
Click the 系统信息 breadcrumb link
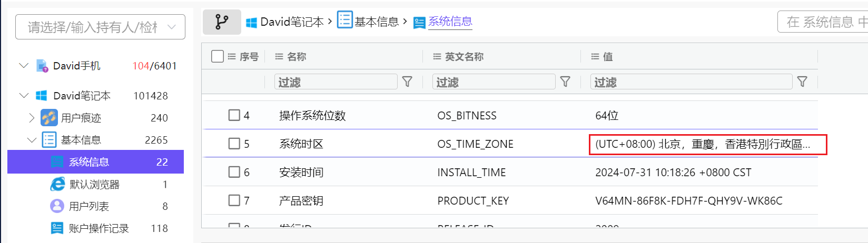450,22
